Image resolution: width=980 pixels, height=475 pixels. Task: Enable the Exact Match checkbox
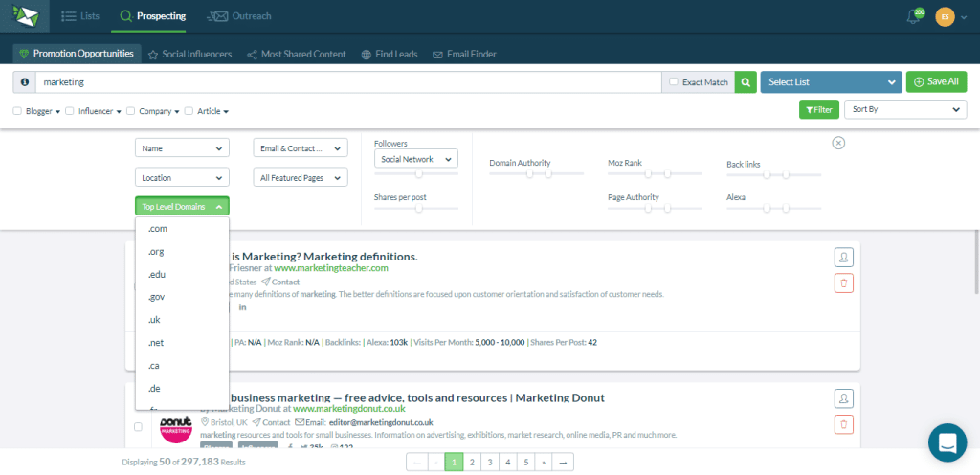(x=673, y=81)
